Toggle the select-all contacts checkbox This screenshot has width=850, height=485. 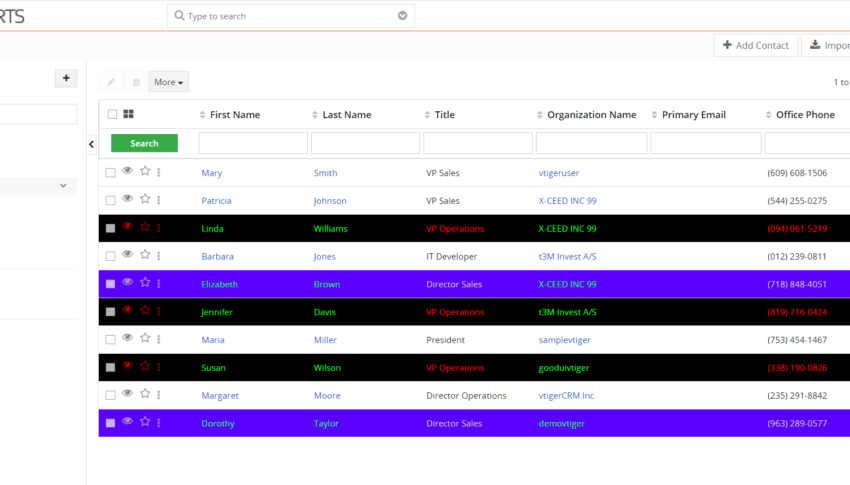[112, 114]
